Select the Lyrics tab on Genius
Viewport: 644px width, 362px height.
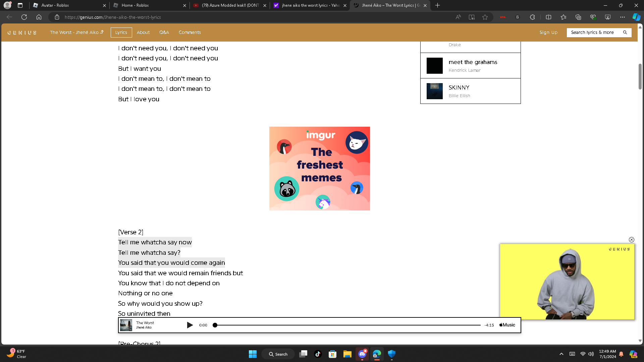121,33
